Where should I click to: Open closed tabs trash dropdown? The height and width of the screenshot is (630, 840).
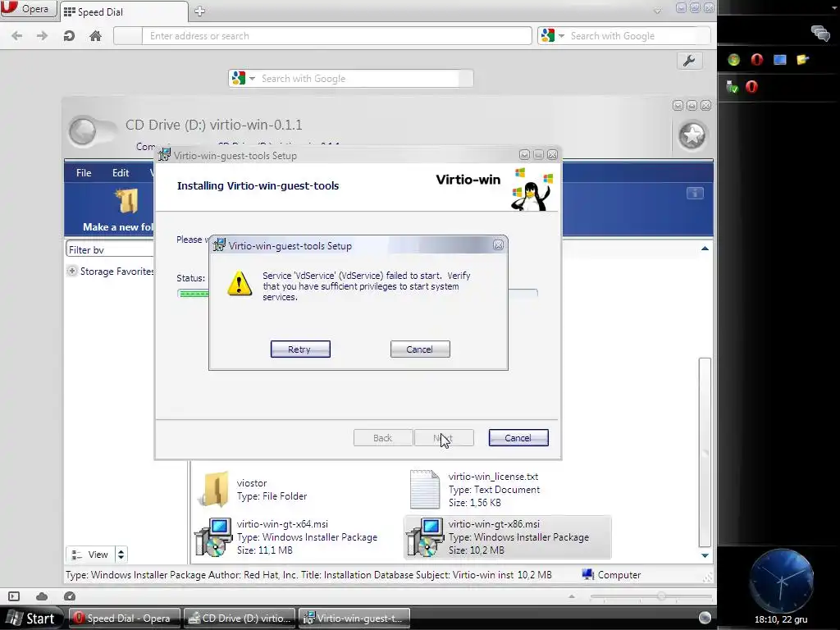coord(657,10)
